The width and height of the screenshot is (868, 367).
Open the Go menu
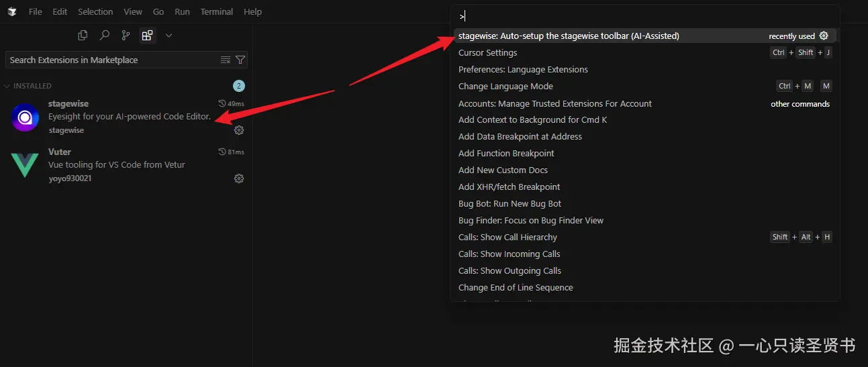point(158,11)
